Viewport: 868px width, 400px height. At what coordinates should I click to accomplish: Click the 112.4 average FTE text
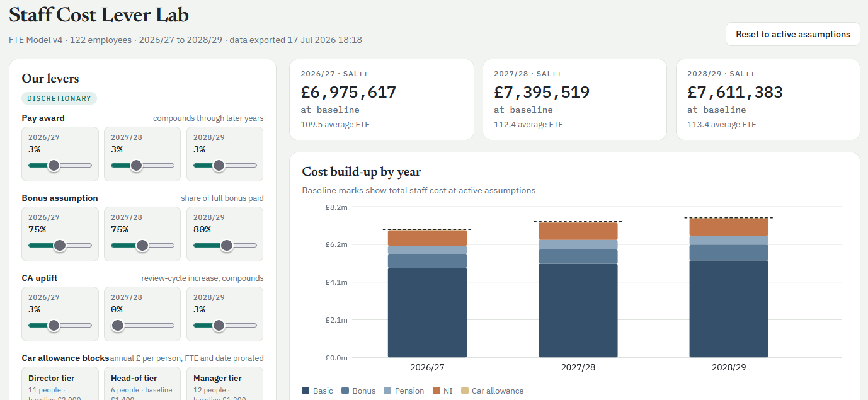pyautogui.click(x=528, y=124)
